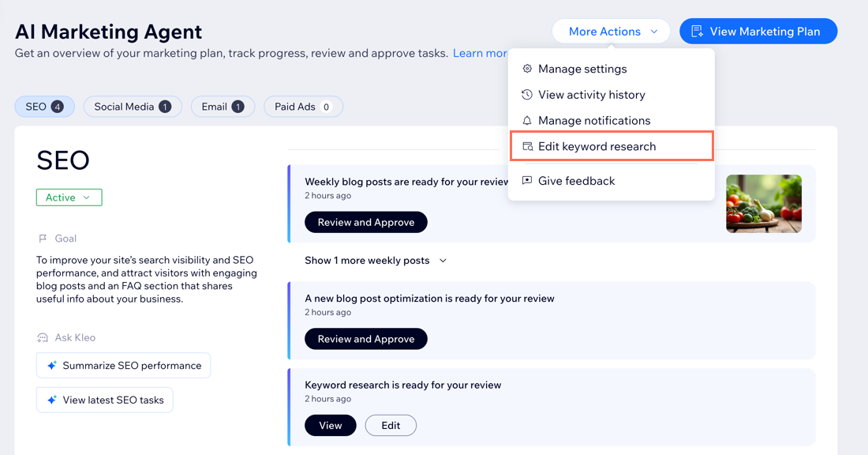Edit the keyword research task
The image size is (868, 455).
391,426
